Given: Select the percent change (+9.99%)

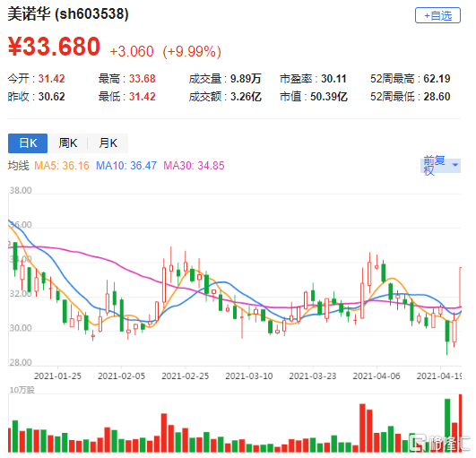Looking at the screenshot, I should click(192, 51).
